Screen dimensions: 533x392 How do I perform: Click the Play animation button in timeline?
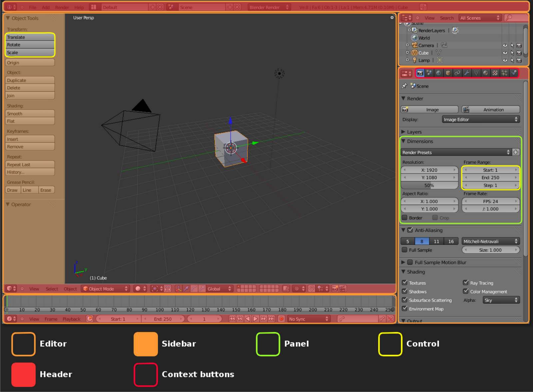tap(256, 319)
